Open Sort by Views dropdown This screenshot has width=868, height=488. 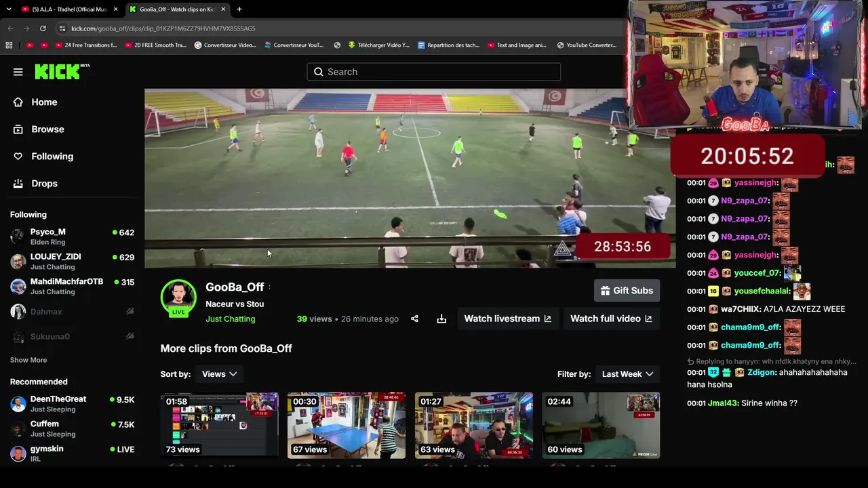[219, 374]
